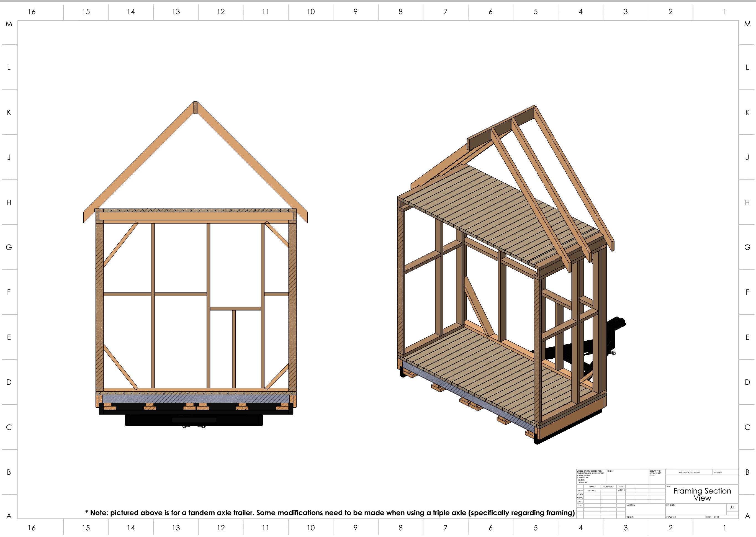
Task: Click the drawn-by name Kendall R.
Action: 592,490
